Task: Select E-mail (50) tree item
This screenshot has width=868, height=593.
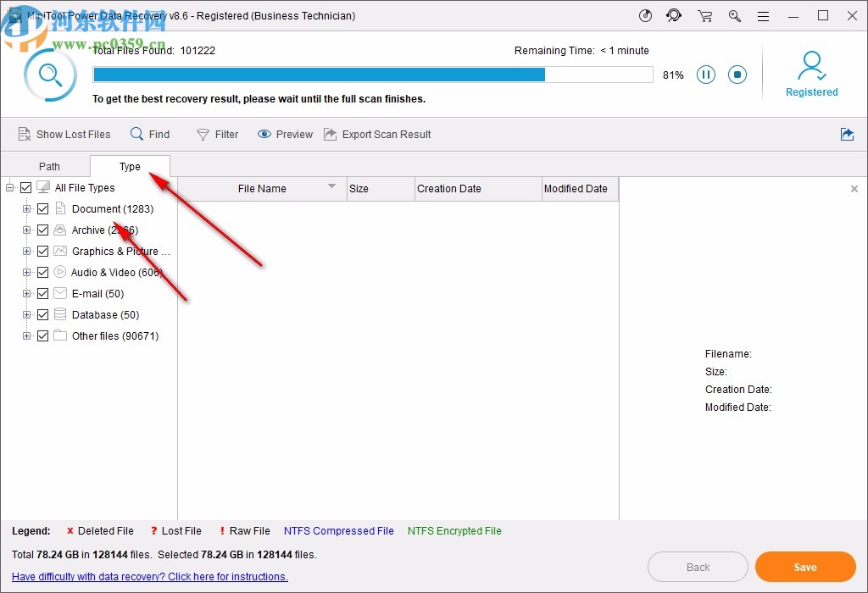Action: click(x=98, y=293)
